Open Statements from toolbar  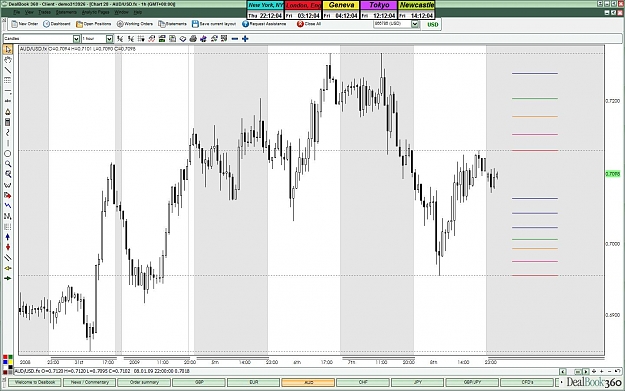(x=173, y=24)
